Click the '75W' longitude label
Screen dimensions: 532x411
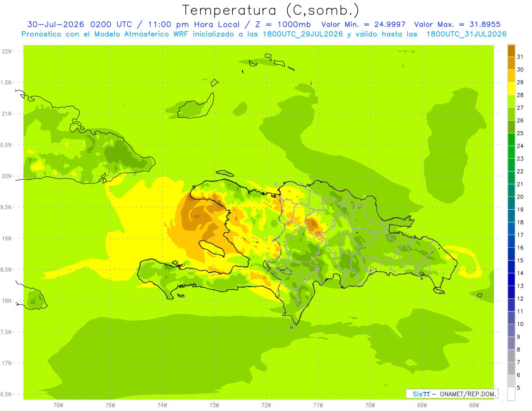[110, 405]
